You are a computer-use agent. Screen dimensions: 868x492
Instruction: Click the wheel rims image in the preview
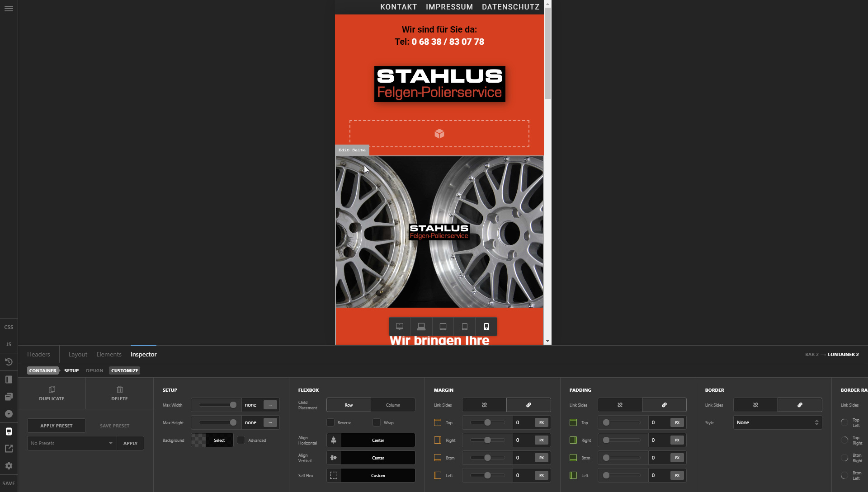(439, 232)
